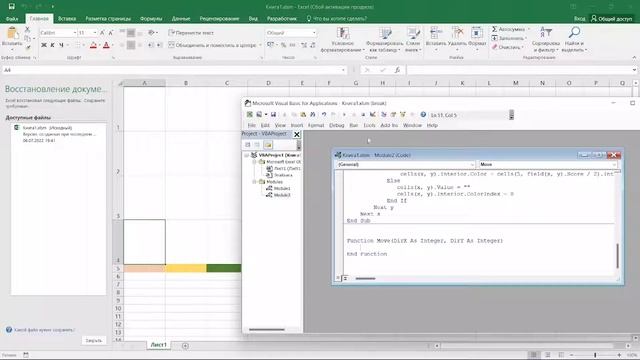This screenshot has height=360, width=640.
Task: Click the AutoSum (Автосумма) sigma button
Action: pos(510,29)
